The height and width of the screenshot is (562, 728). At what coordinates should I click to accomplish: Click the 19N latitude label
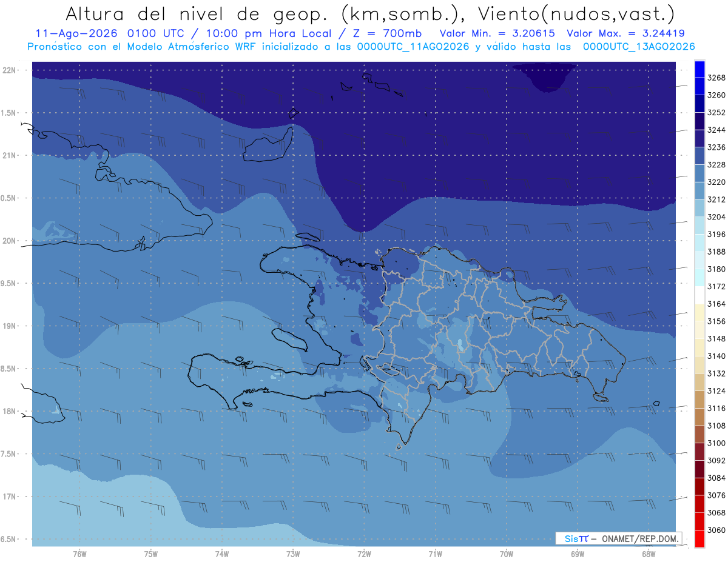[x=10, y=326]
